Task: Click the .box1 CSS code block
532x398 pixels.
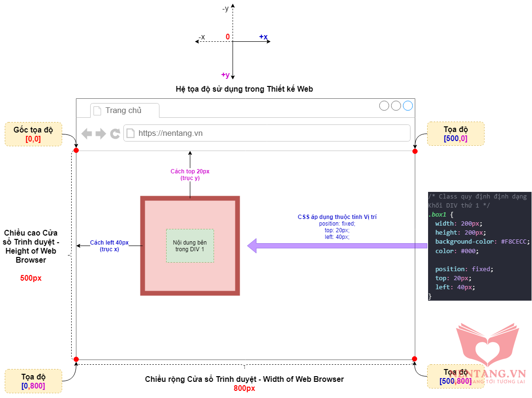Action: click(x=479, y=246)
